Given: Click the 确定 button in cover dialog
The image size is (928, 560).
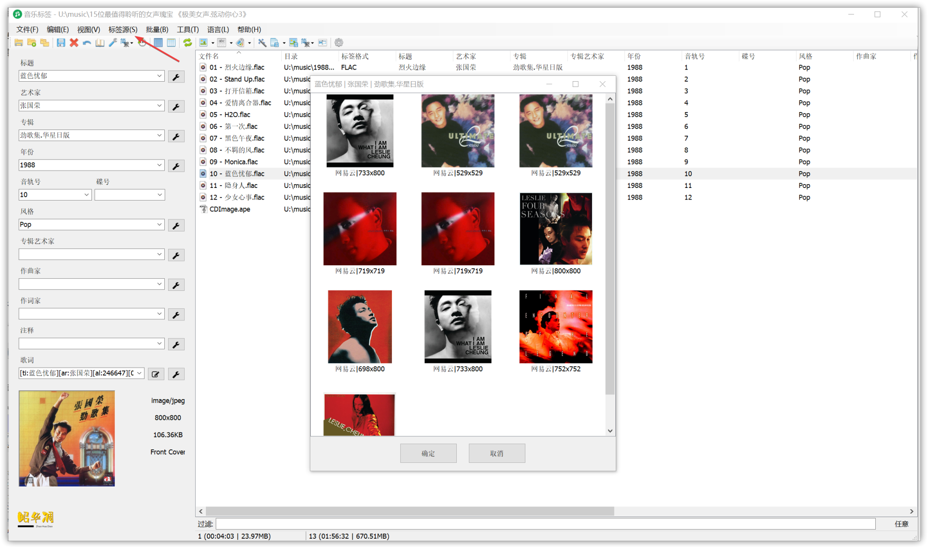Looking at the screenshot, I should pos(428,453).
